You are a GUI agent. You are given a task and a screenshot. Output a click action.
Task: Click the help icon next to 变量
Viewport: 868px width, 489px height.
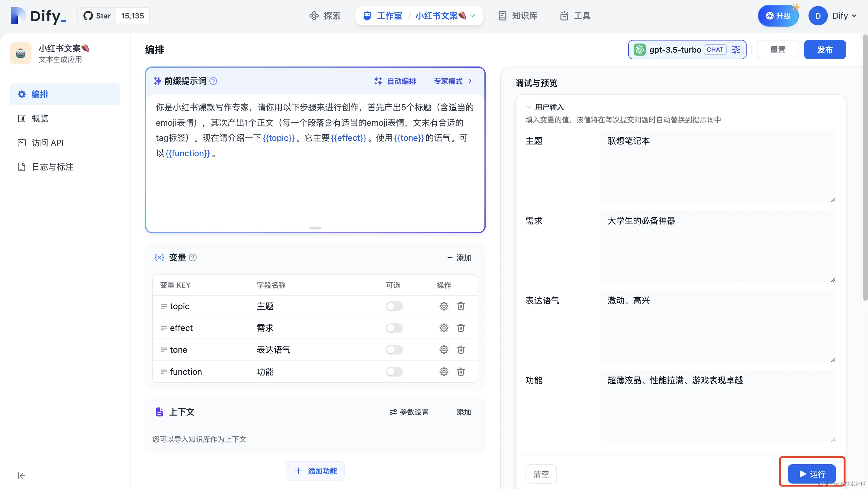tap(193, 258)
